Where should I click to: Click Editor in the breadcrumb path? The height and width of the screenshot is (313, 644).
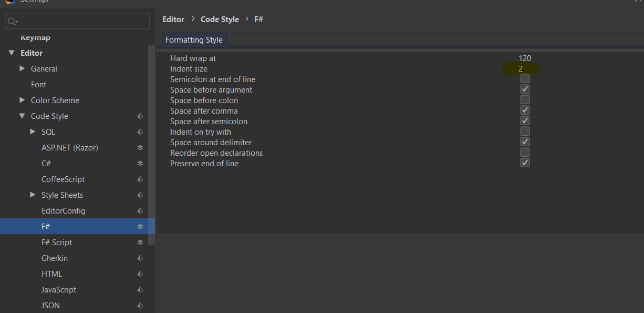(x=173, y=19)
